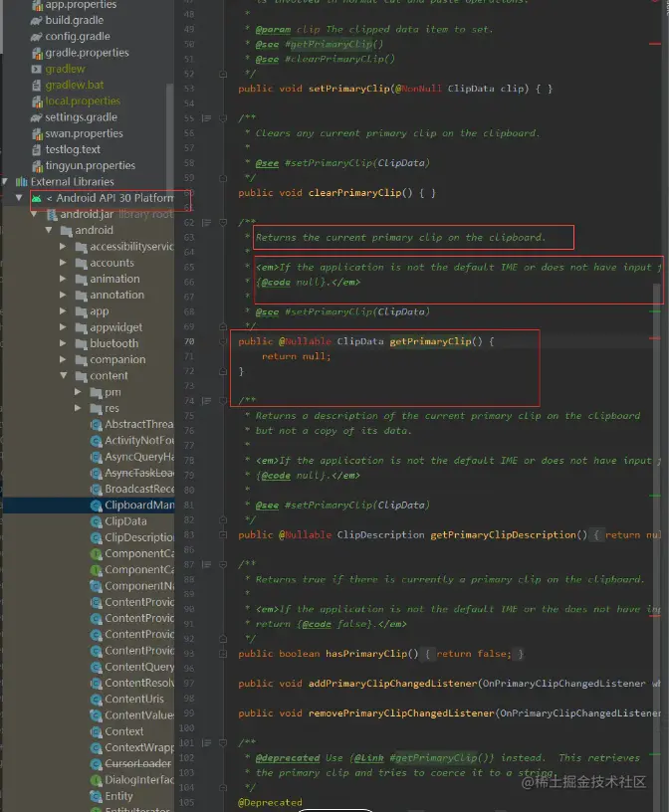The image size is (669, 812).
Task: Click the bluetooth folder icon
Action: pyautogui.click(x=81, y=344)
